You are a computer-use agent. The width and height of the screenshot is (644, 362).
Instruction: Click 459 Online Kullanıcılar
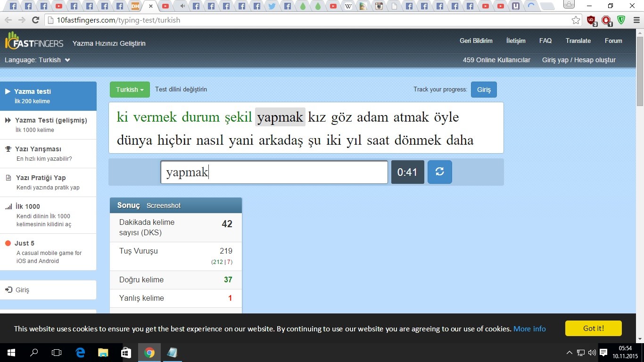pos(496,60)
